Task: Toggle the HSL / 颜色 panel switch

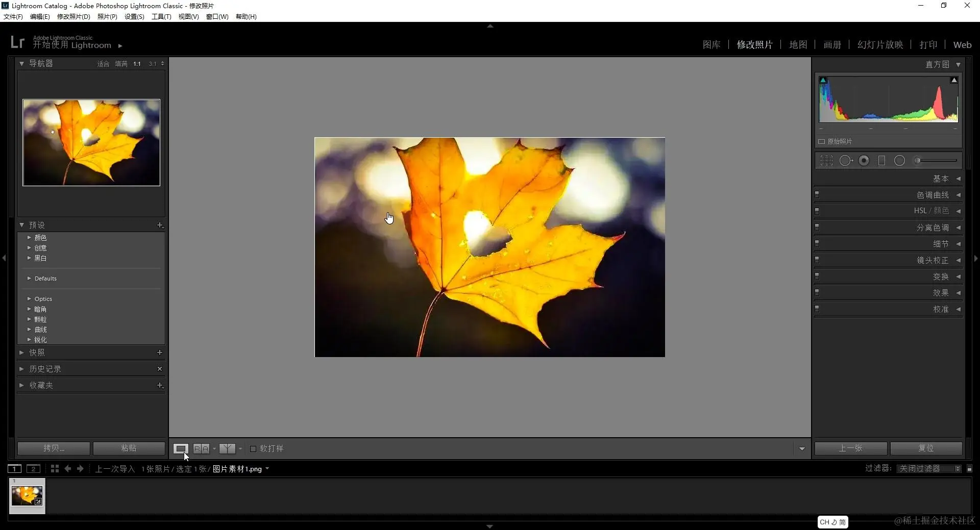Action: pos(817,211)
